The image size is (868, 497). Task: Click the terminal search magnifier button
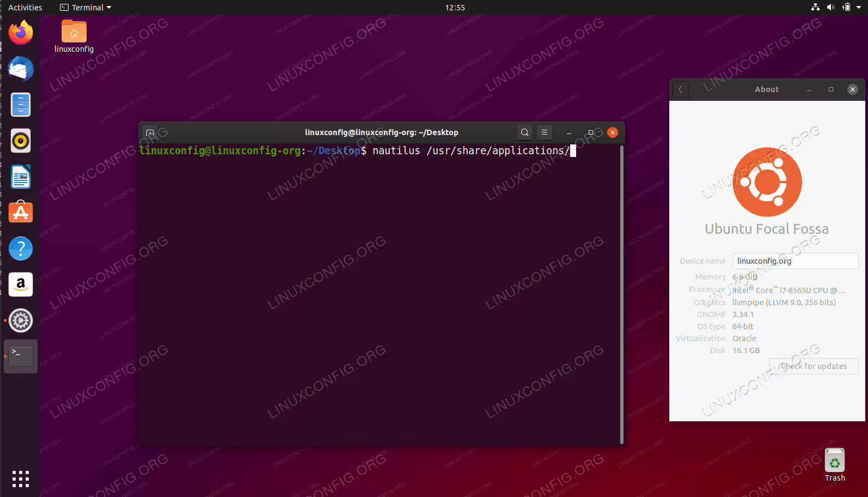(524, 132)
